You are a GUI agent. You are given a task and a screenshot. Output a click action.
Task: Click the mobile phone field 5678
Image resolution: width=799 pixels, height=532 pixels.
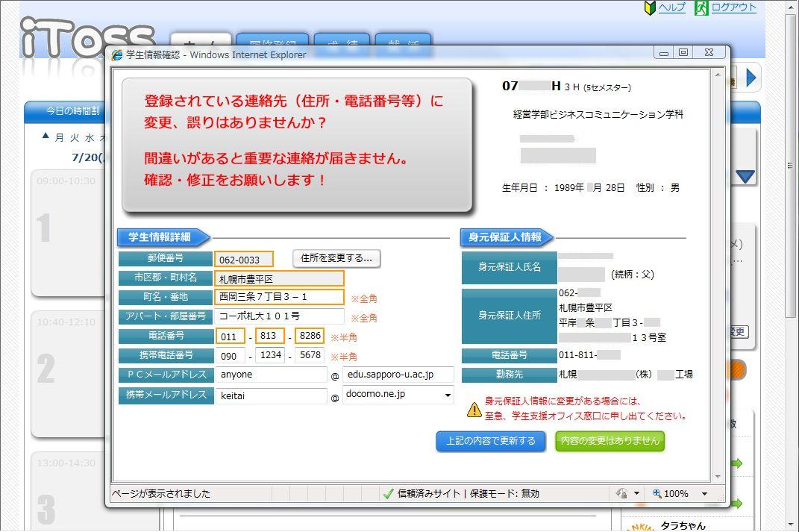click(x=310, y=355)
